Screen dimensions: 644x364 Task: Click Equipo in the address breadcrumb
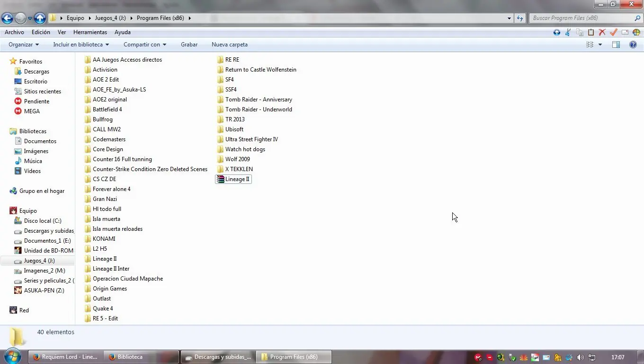(75, 18)
